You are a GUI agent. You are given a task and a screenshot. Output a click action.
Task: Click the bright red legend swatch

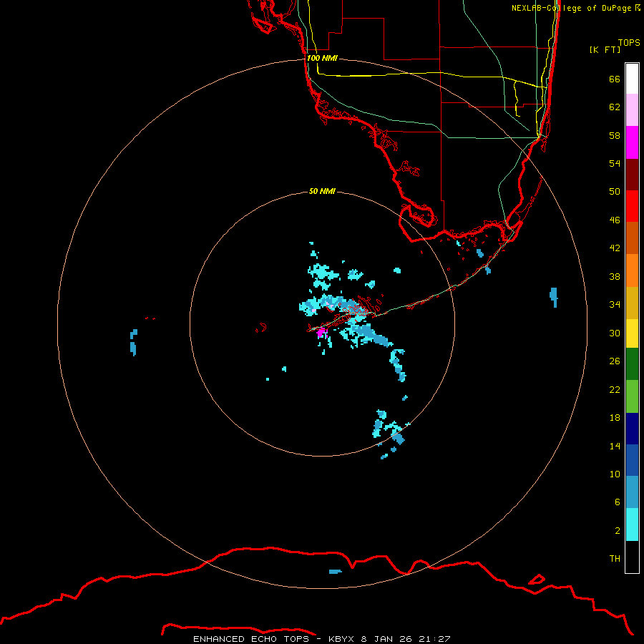[632, 206]
